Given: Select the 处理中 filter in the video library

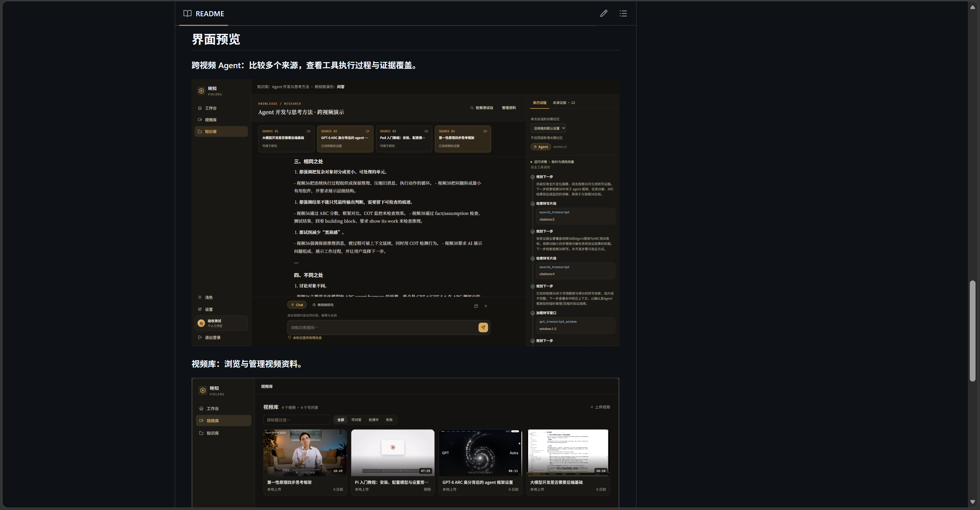Looking at the screenshot, I should pyautogui.click(x=374, y=419).
